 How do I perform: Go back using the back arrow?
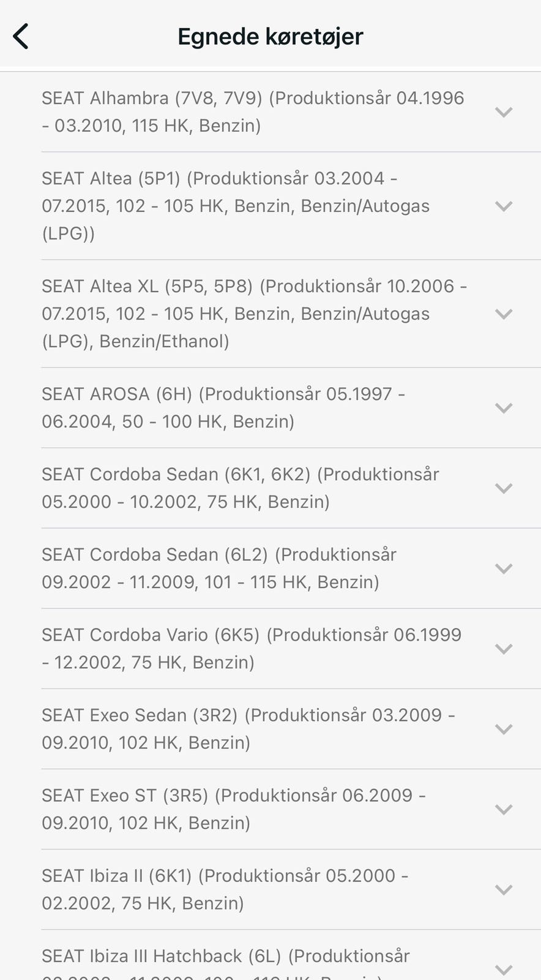pyautogui.click(x=21, y=36)
